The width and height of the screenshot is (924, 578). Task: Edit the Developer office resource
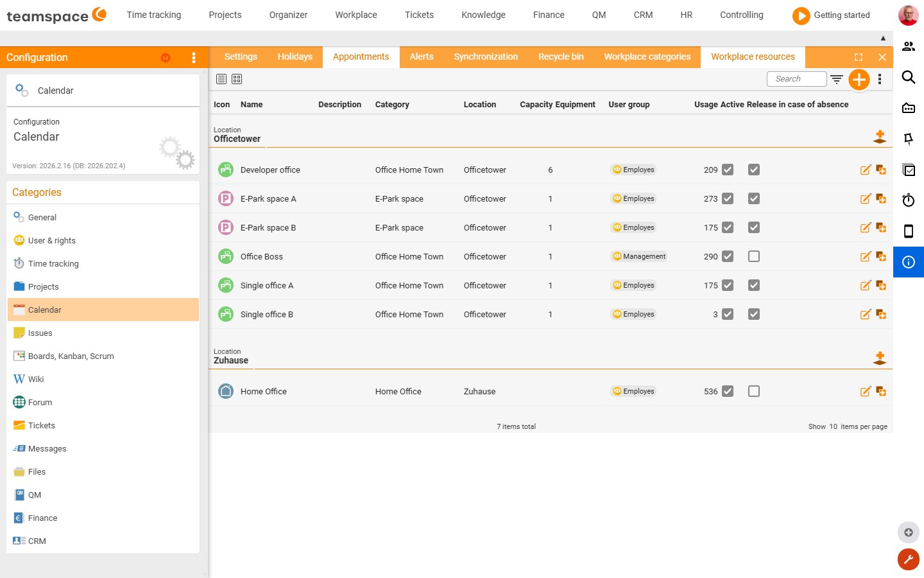866,170
